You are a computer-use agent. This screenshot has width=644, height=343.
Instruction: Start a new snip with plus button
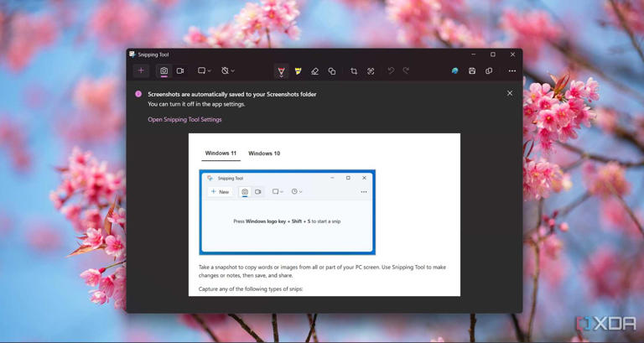click(x=141, y=70)
